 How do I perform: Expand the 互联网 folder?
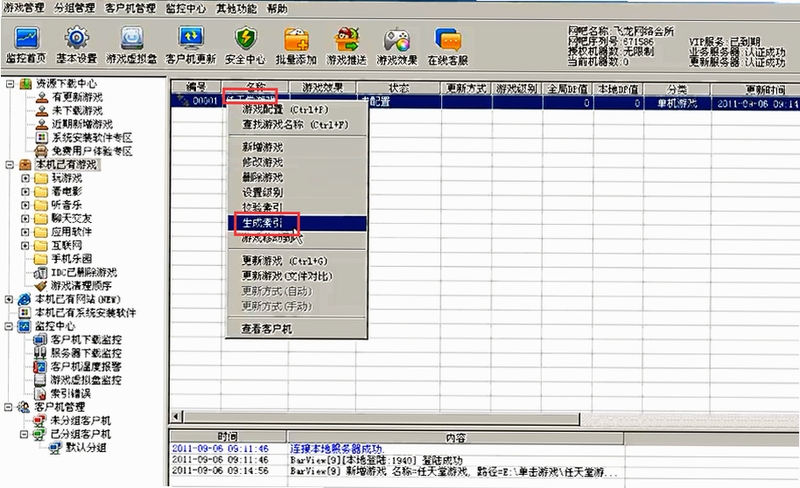pyautogui.click(x=25, y=246)
